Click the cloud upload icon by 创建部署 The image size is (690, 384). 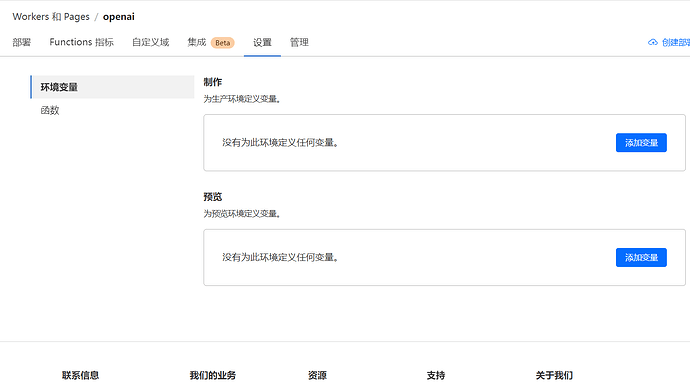click(653, 42)
